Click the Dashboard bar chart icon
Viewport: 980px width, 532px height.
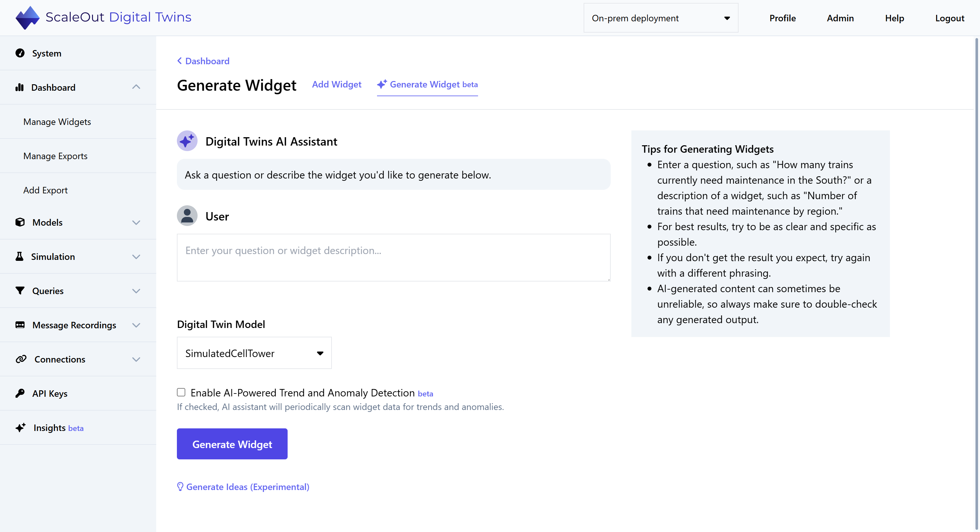pos(19,87)
